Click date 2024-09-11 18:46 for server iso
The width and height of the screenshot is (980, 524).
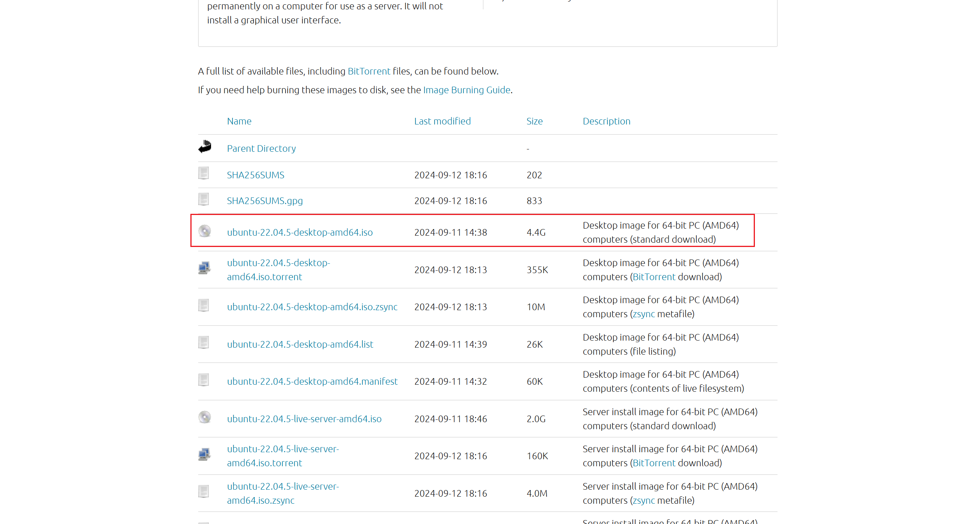[x=451, y=419]
